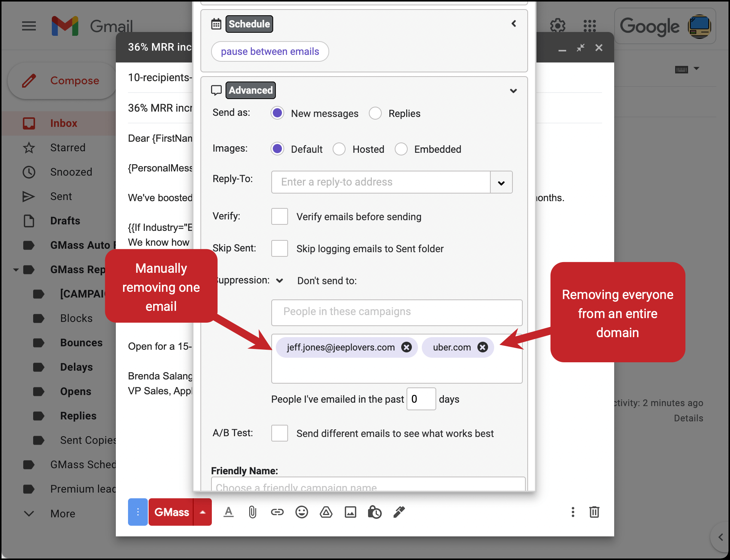This screenshot has width=730, height=560.
Task: Open the Google account avatar
Action: [x=699, y=26]
